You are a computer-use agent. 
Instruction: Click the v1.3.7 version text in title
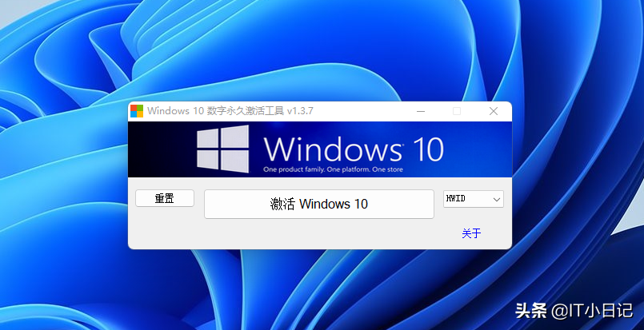pos(300,111)
